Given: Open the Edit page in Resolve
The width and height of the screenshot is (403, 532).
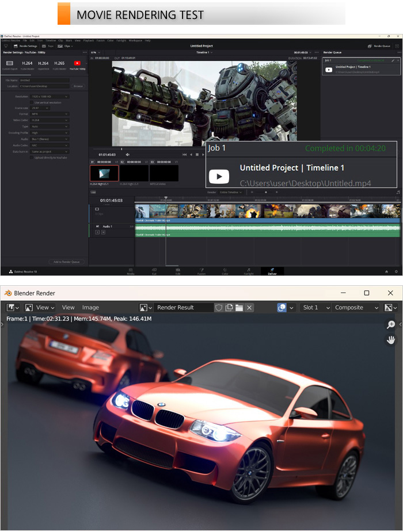Looking at the screenshot, I should [177, 271].
